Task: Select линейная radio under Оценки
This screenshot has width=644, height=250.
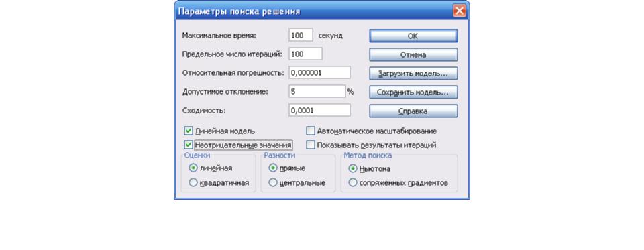Action: tap(193, 168)
